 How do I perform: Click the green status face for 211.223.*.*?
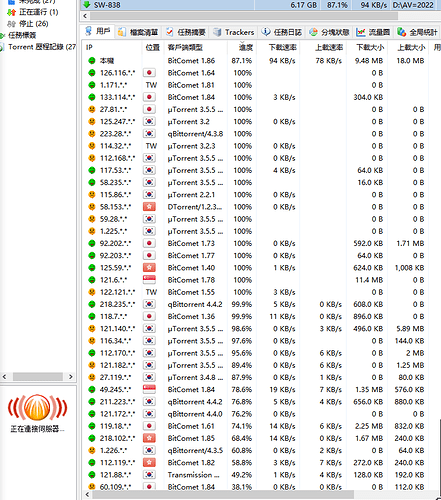pos(92,402)
